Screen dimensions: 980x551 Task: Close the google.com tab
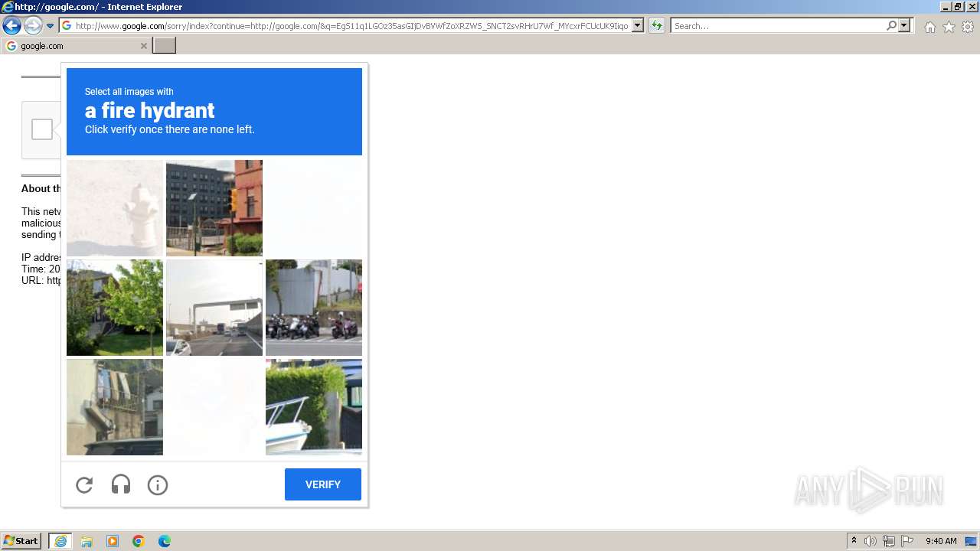click(x=143, y=46)
